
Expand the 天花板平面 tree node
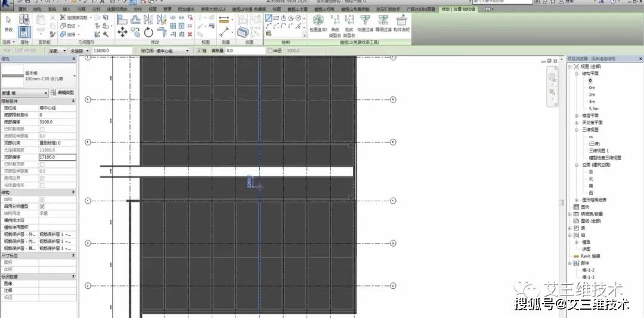tap(577, 123)
